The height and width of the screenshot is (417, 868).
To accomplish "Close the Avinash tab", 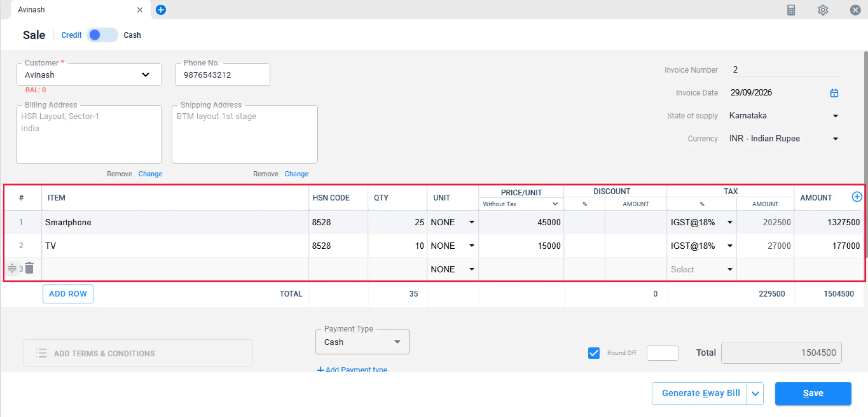I will click(140, 10).
